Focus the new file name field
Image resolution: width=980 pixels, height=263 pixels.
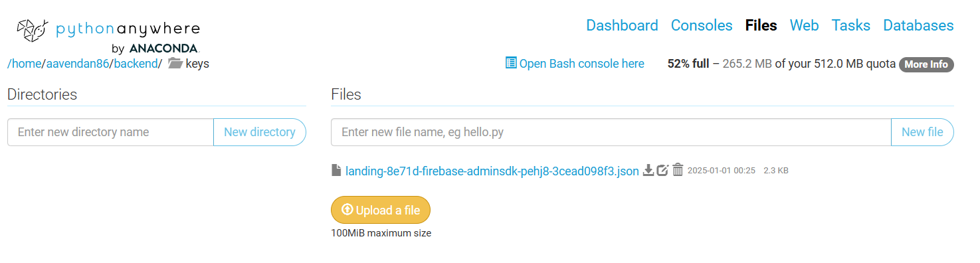[x=611, y=132]
